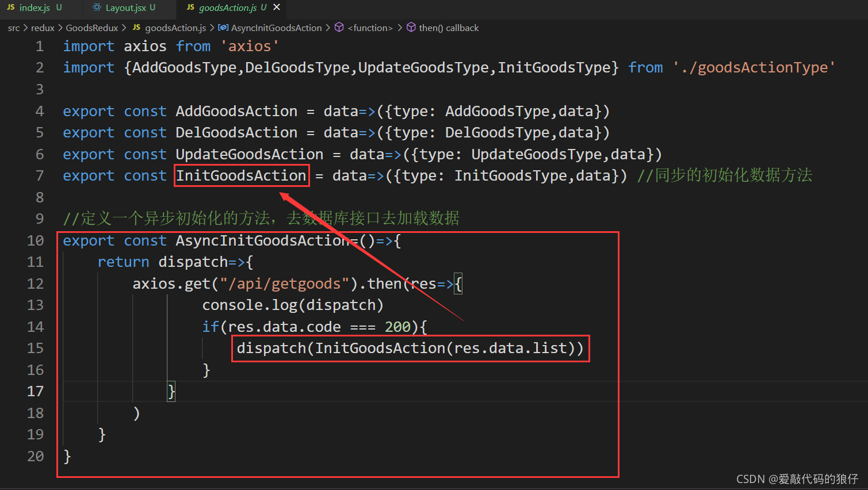Click the JS icon beside goodsAction.js breadcrumb
This screenshot has width=868, height=490.
coord(136,27)
